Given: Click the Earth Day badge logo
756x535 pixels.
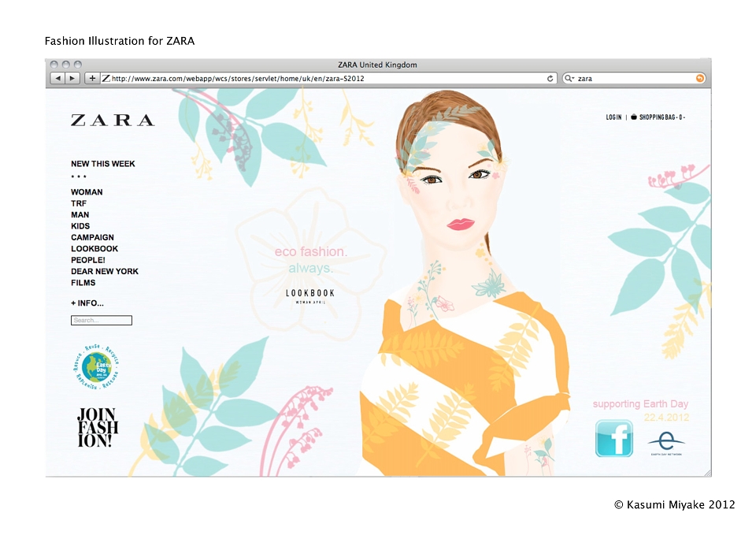Looking at the screenshot, I should coord(96,367).
